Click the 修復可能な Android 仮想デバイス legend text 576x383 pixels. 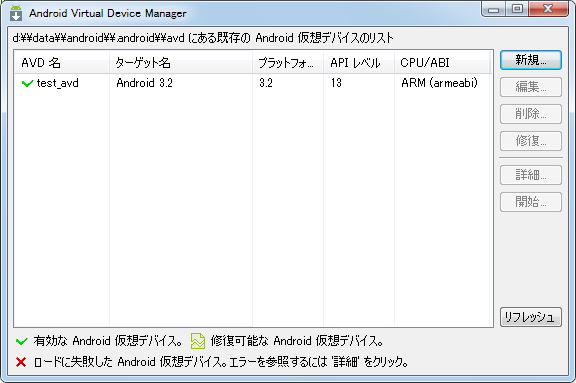point(297,341)
